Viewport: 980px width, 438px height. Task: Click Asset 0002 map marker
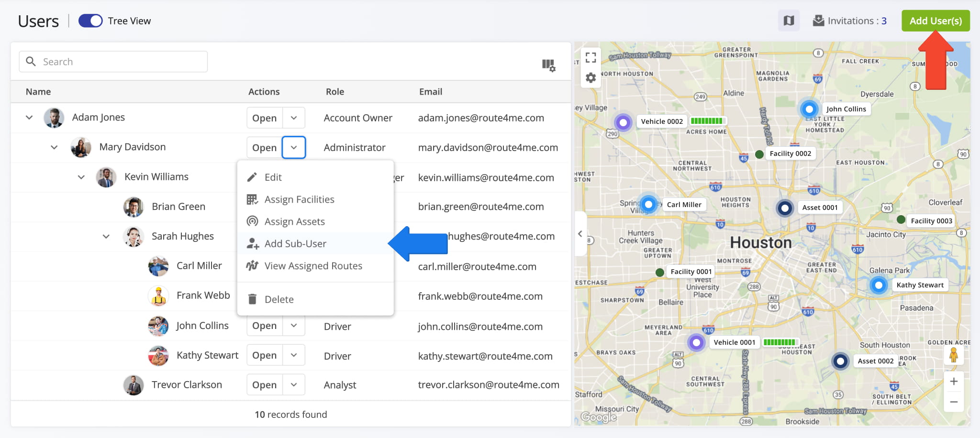pos(840,361)
